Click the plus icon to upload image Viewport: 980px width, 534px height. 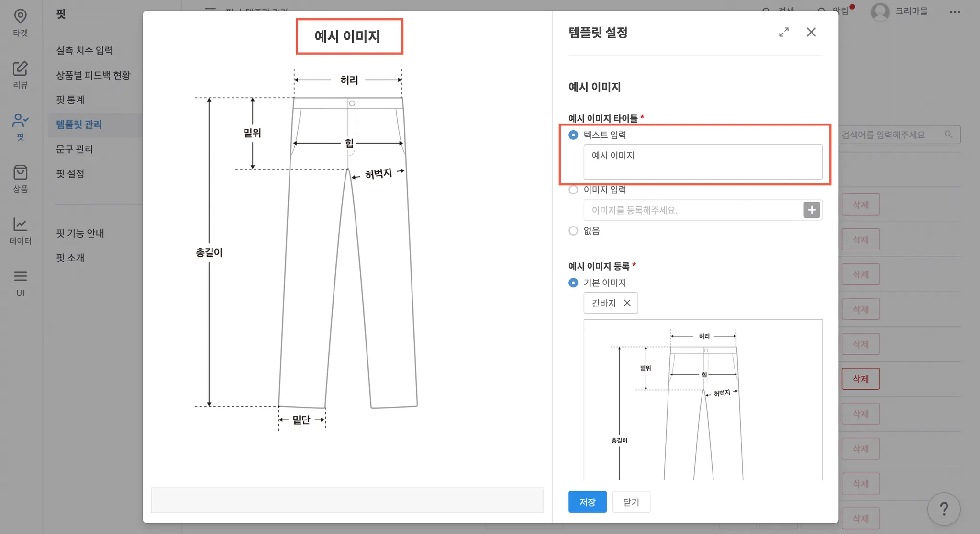[x=812, y=210]
